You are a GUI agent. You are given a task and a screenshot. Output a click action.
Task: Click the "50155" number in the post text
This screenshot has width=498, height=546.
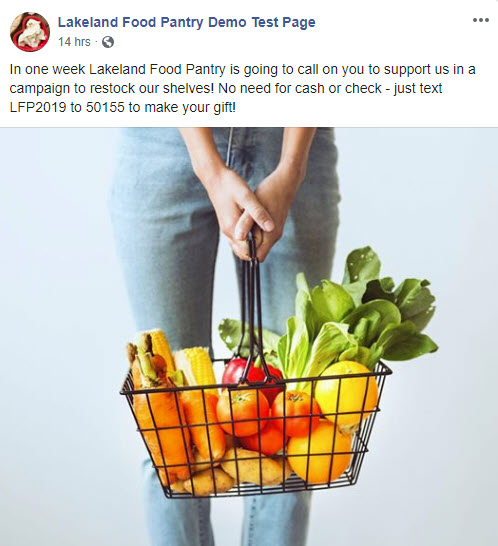point(105,107)
